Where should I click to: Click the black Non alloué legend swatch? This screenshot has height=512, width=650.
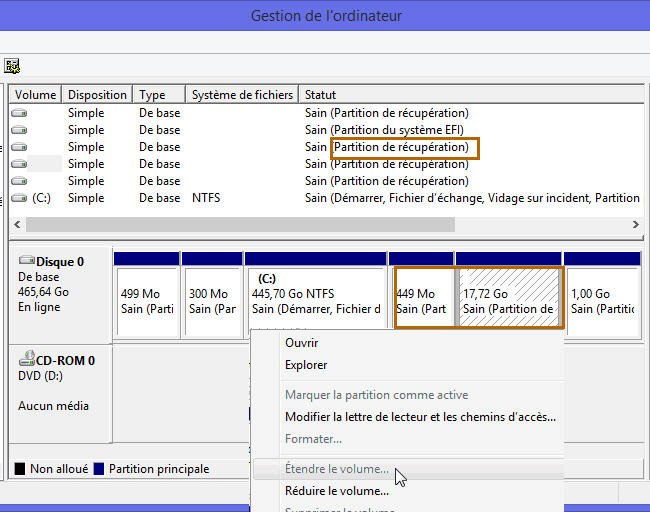tap(20, 469)
